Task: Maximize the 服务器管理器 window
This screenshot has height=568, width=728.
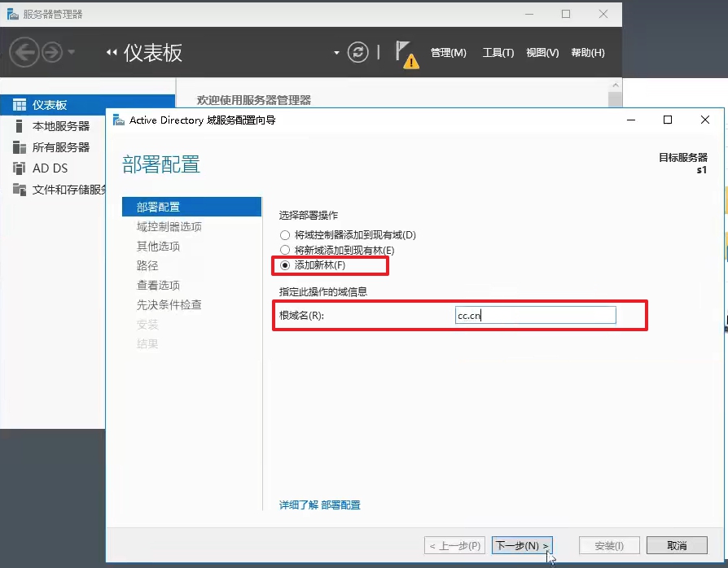Action: click(566, 14)
